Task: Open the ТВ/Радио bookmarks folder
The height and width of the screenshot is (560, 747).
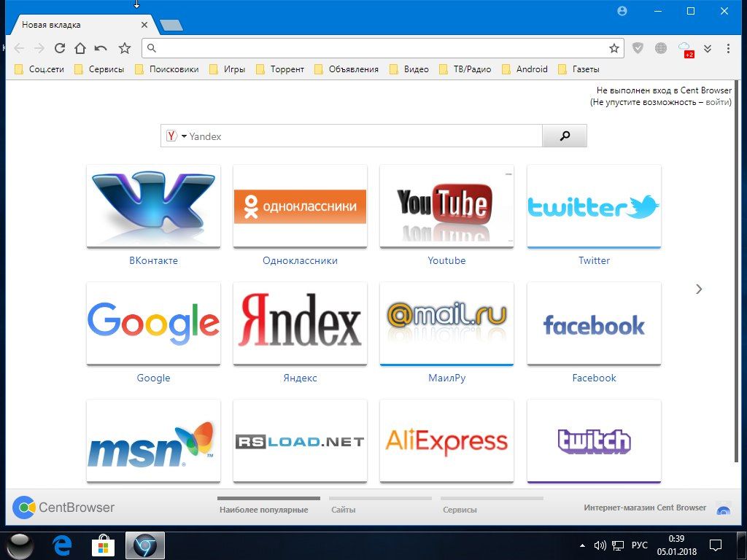Action: [x=465, y=69]
